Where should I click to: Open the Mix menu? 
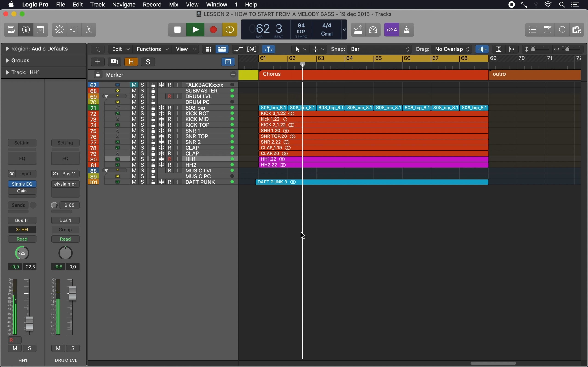coord(173,5)
